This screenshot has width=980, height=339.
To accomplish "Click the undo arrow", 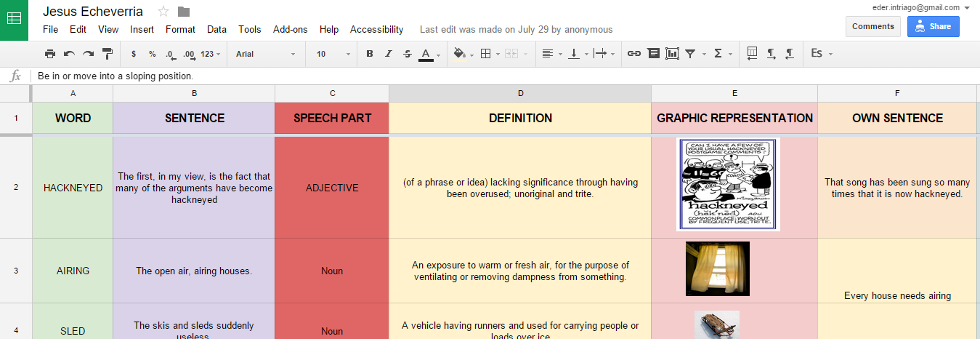I will pyautogui.click(x=69, y=54).
